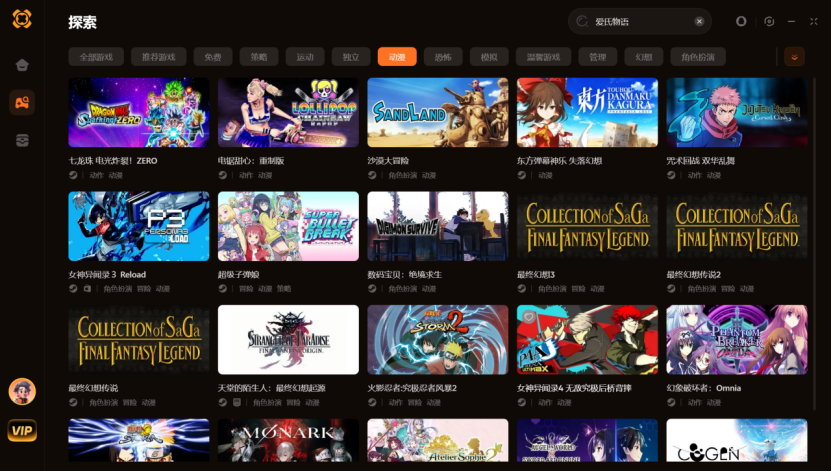Viewport: 831px width, 471px height.
Task: Select the 免费 category tab
Action: 213,57
